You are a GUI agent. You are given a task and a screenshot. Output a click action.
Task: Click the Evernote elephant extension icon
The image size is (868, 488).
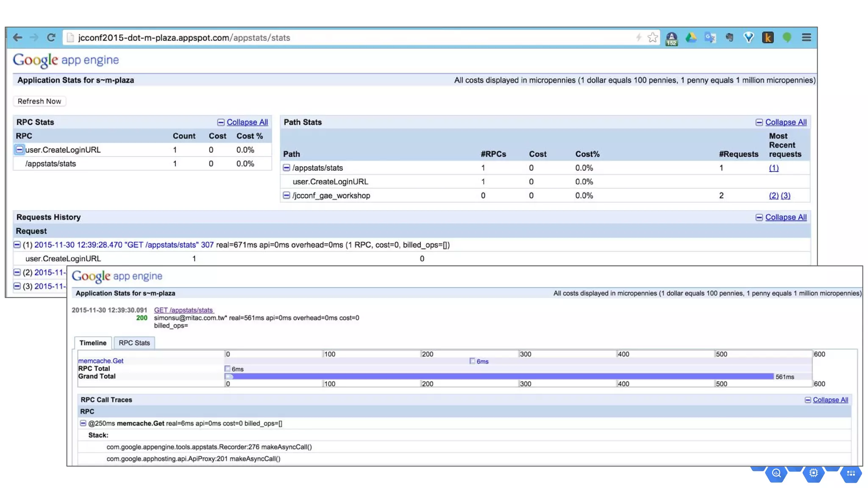pos(729,38)
